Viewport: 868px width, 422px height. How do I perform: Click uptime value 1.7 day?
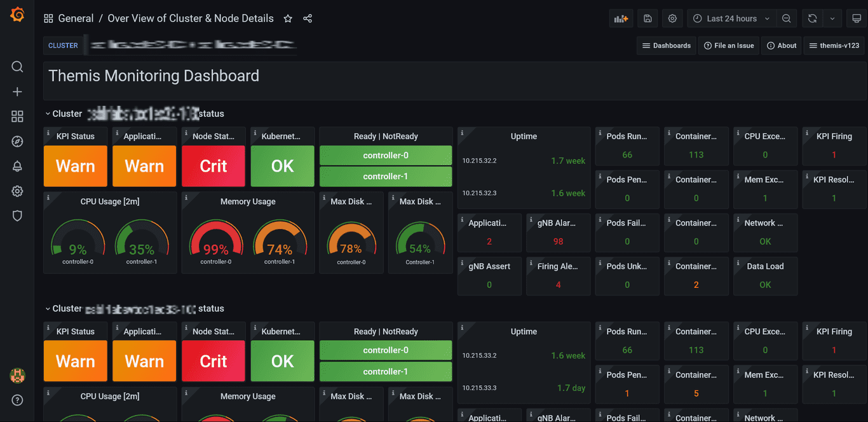(x=571, y=388)
